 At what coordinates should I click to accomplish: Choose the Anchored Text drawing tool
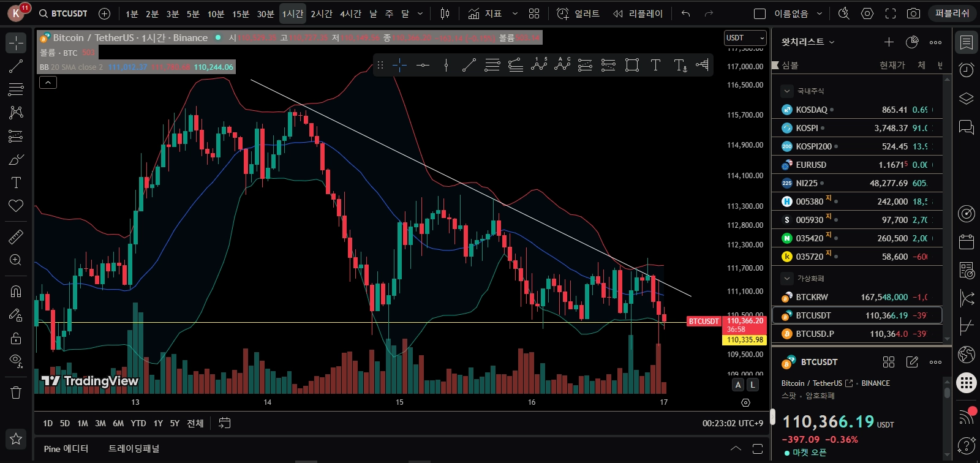coord(680,65)
